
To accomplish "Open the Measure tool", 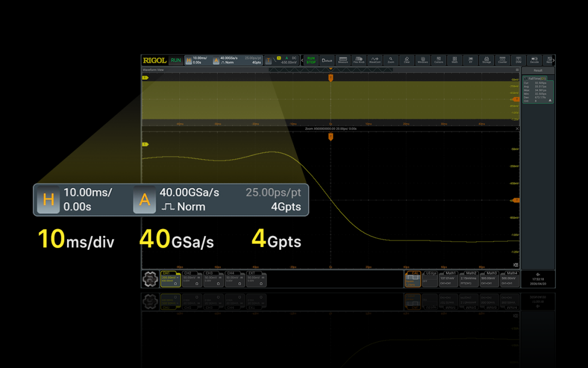I will click(x=343, y=60).
